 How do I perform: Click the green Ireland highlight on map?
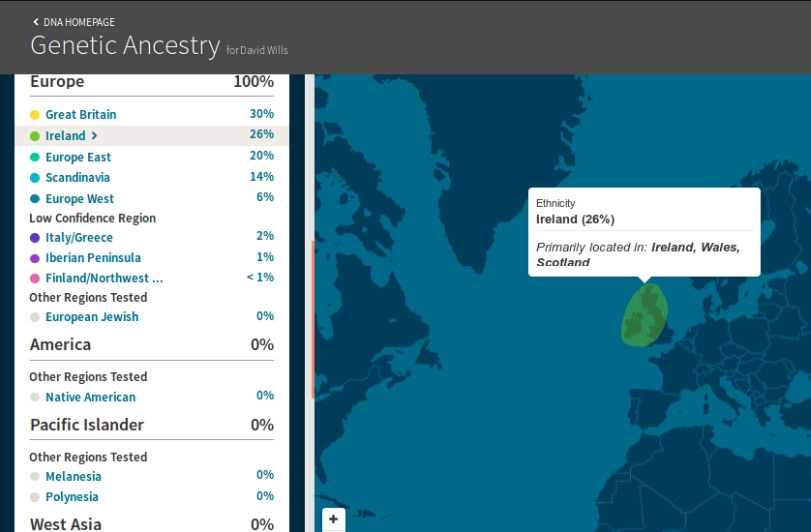(644, 317)
